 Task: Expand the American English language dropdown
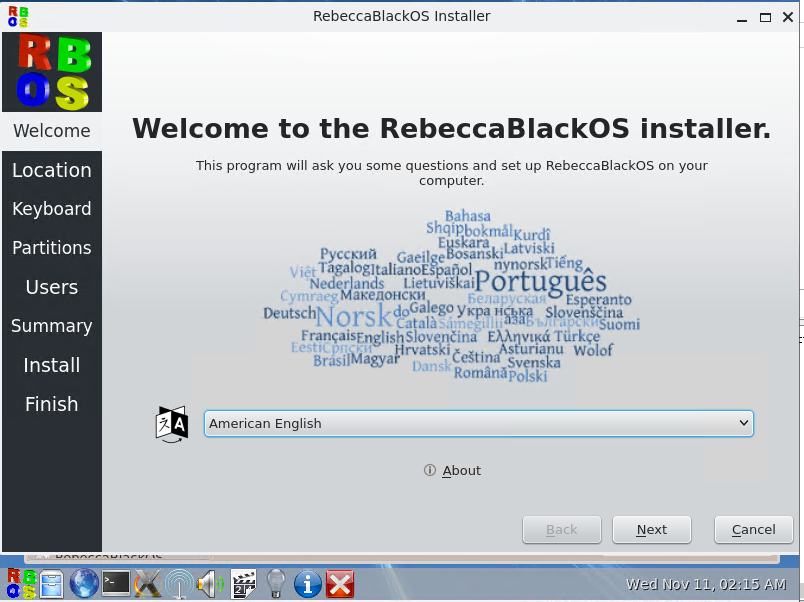click(x=478, y=424)
